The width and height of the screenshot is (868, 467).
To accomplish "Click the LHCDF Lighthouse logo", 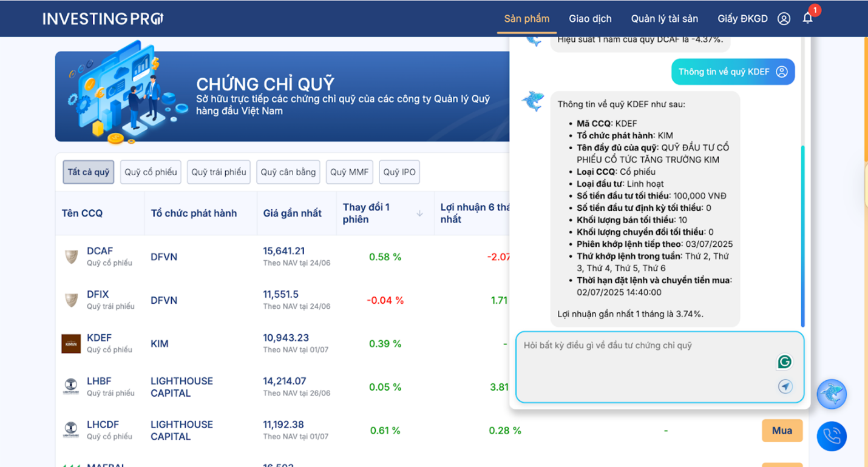I will click(71, 430).
